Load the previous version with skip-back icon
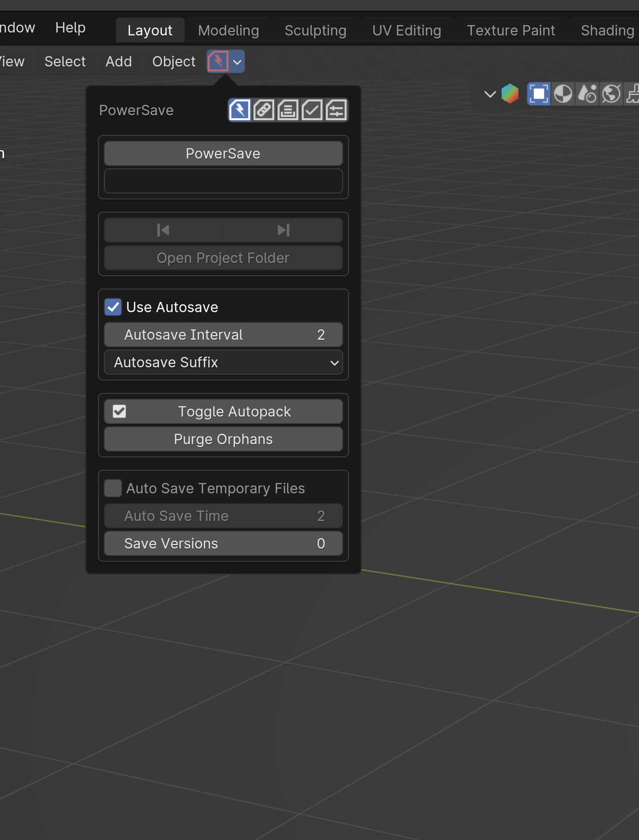 coord(163,230)
